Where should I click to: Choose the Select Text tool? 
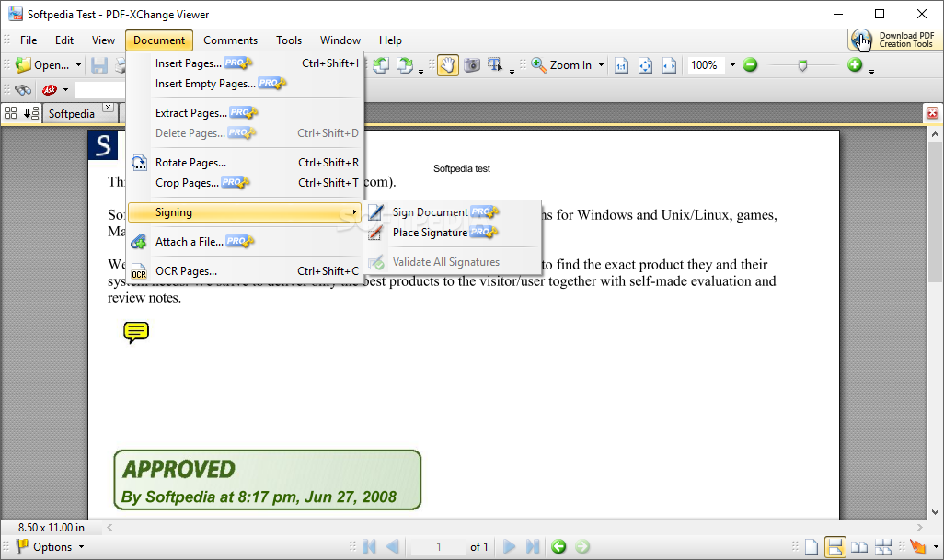[496, 65]
